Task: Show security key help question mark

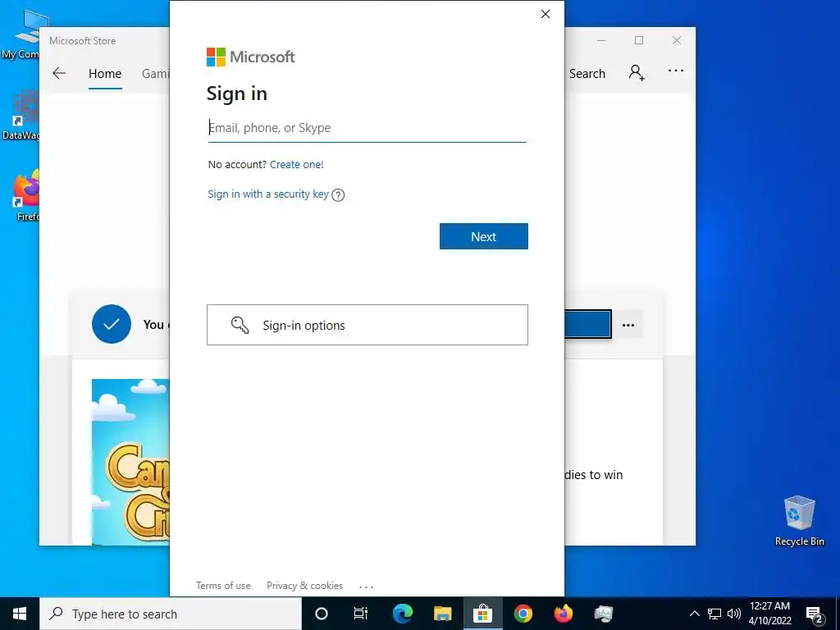Action: (338, 195)
